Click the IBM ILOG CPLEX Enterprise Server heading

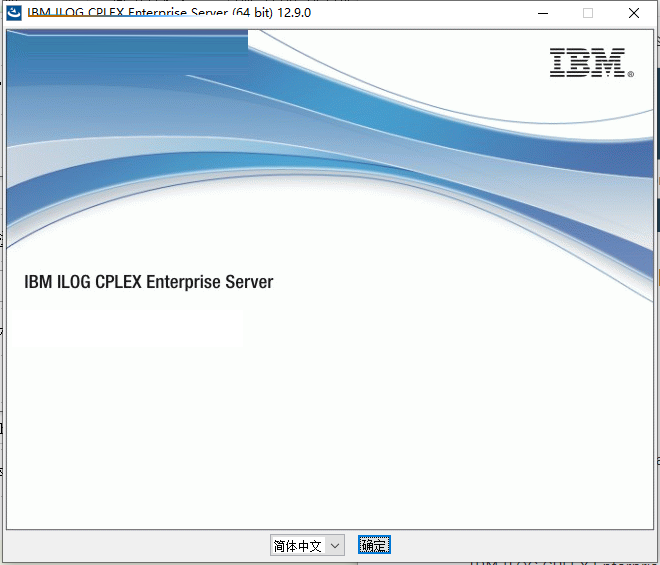click(x=148, y=282)
